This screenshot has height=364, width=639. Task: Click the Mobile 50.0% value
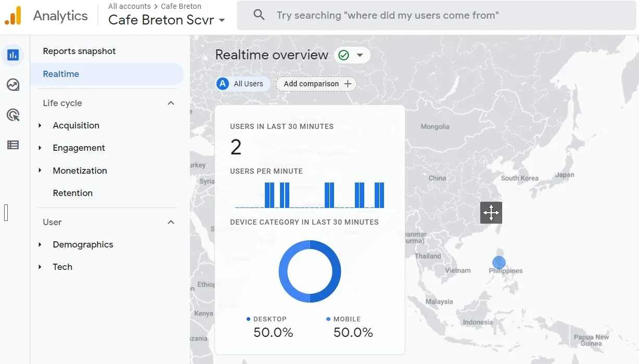click(353, 333)
